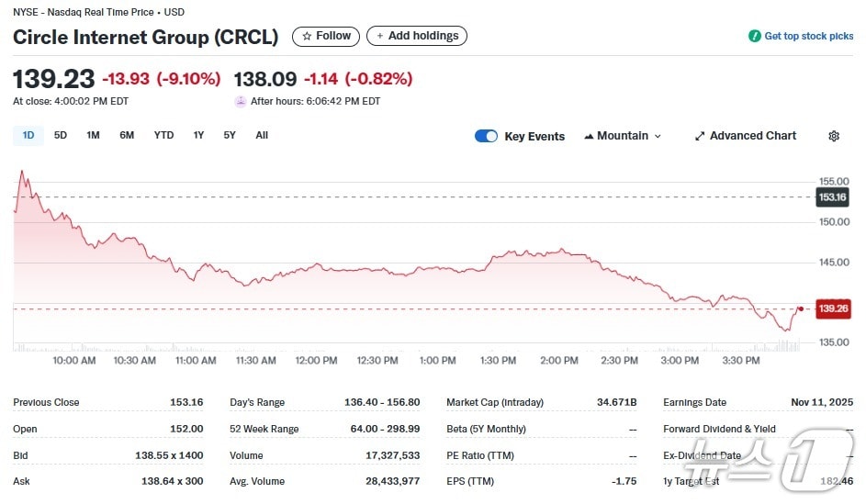Choose the YTD chart range
Screen dimensions: 866x504
click(x=163, y=136)
